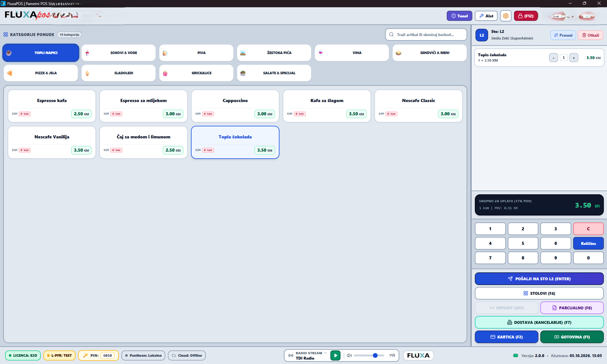Add Nescafe Classic item

pyautogui.click(x=419, y=106)
